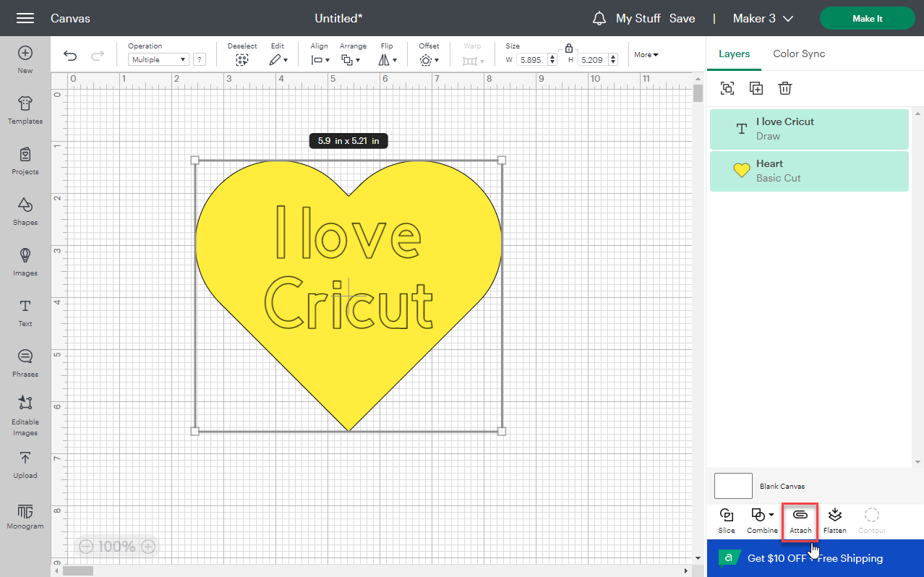Delete the selected layer with trash icon
This screenshot has height=577, width=924.
coord(785,87)
